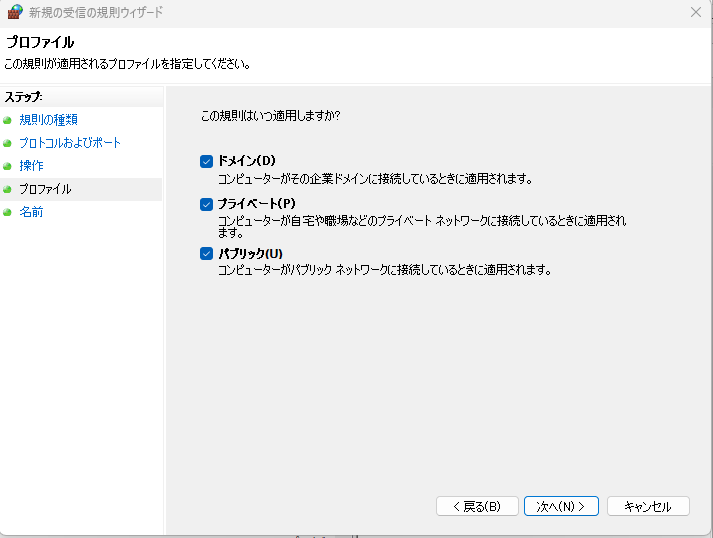Click green bullet beside 操作 step
Screen dimensions: 713x538
click(8, 166)
